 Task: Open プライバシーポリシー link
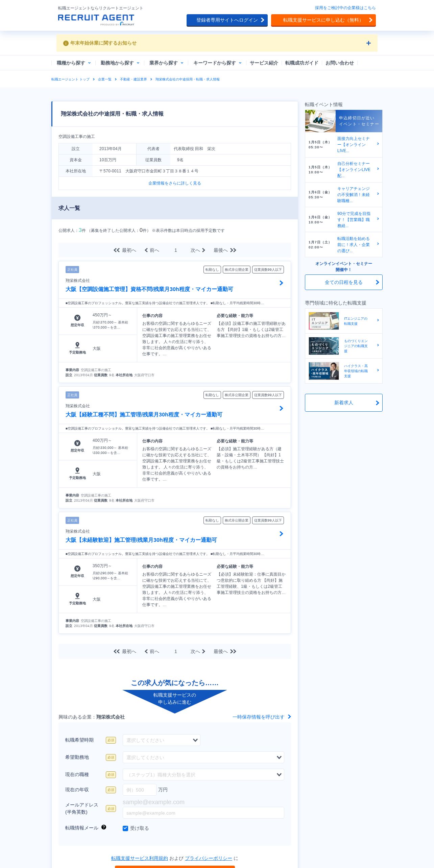(x=209, y=858)
